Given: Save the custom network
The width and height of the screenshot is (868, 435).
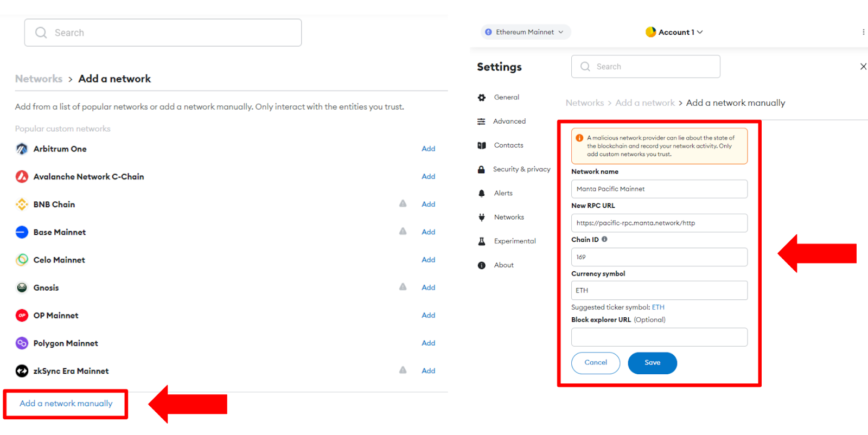Looking at the screenshot, I should click(652, 363).
